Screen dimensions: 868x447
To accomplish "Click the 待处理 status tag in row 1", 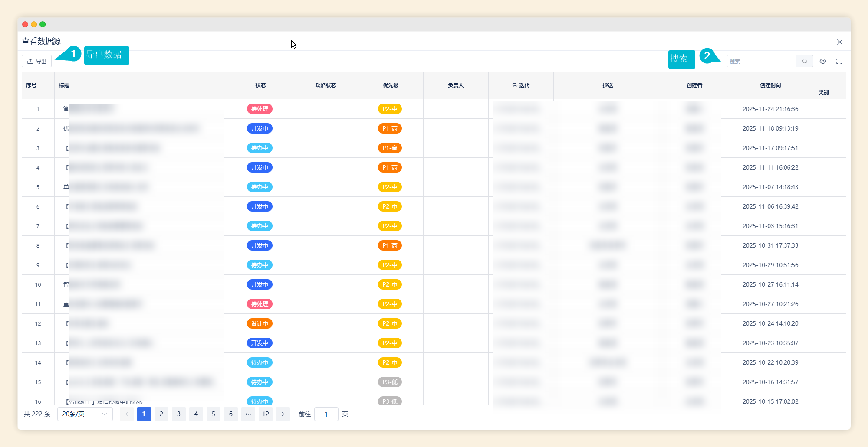I will [x=260, y=109].
